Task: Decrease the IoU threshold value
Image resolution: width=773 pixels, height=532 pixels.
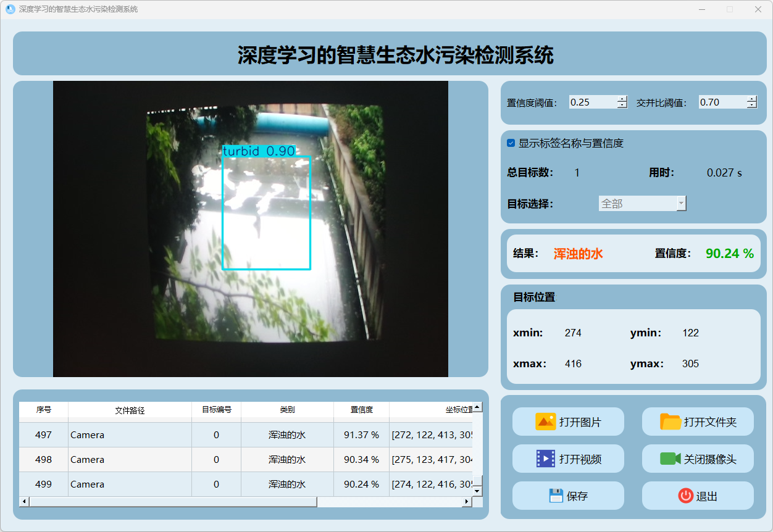Action: point(751,106)
